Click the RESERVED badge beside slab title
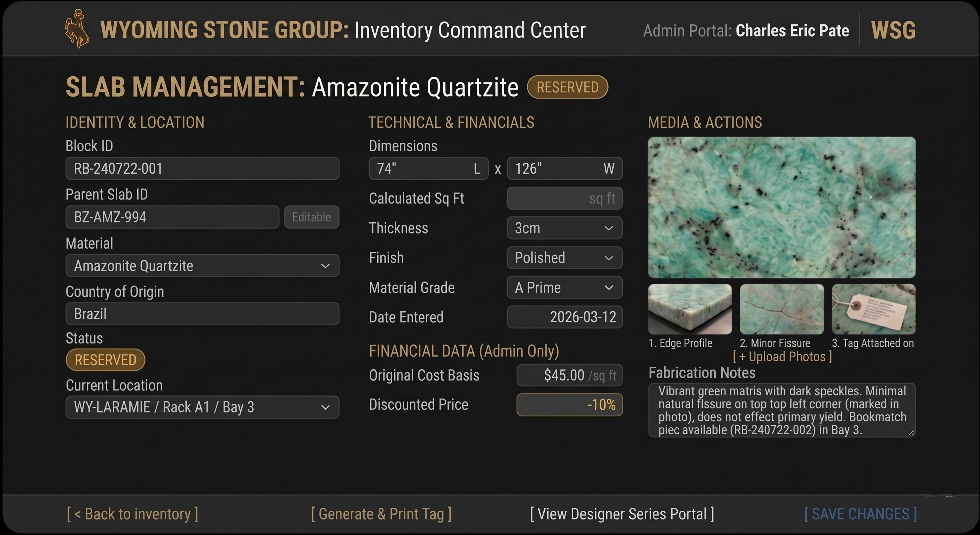The image size is (980, 535). click(568, 87)
